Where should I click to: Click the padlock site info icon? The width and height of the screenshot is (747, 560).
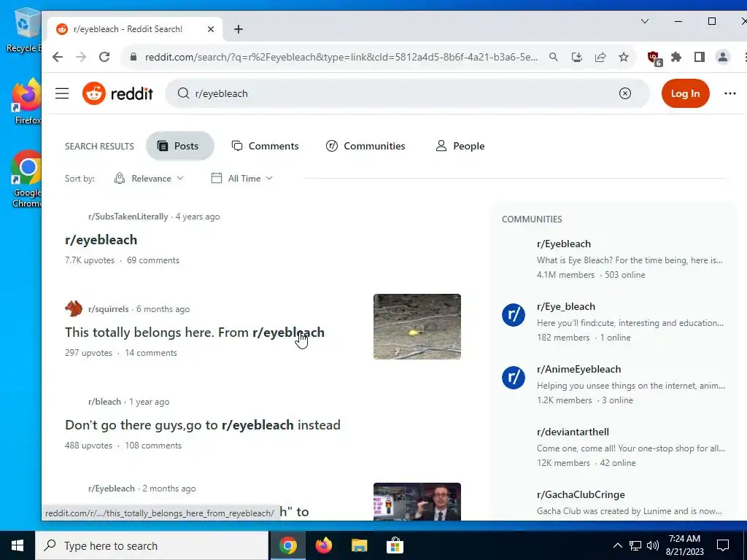point(133,57)
